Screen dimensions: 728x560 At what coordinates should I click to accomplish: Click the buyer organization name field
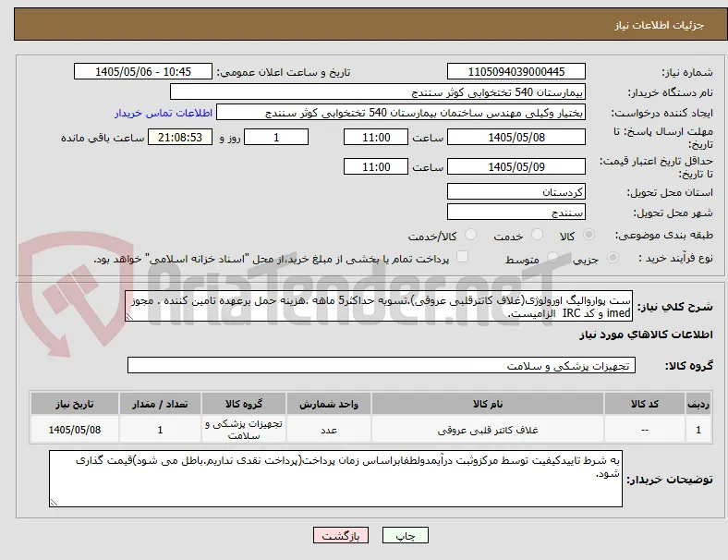(378, 91)
